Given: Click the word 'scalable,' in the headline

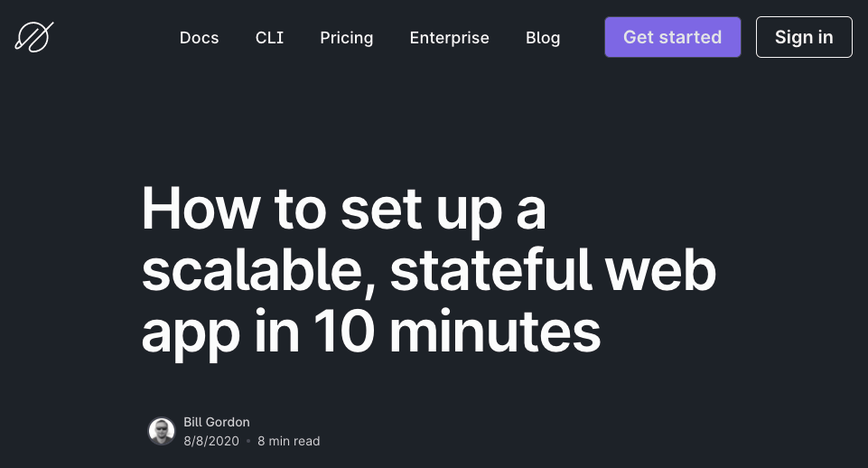Looking at the screenshot, I should pos(259,271).
